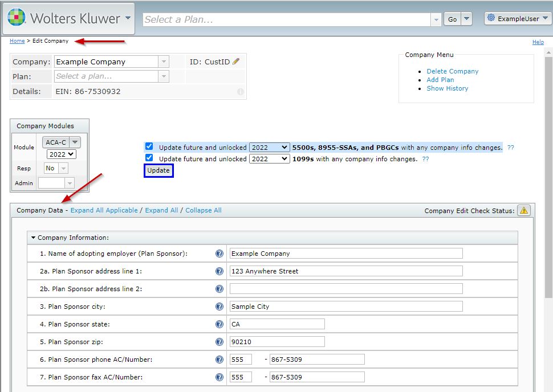Open help for Plan Sponsor state
Viewport: 553px width, 392px height.
[x=219, y=324]
